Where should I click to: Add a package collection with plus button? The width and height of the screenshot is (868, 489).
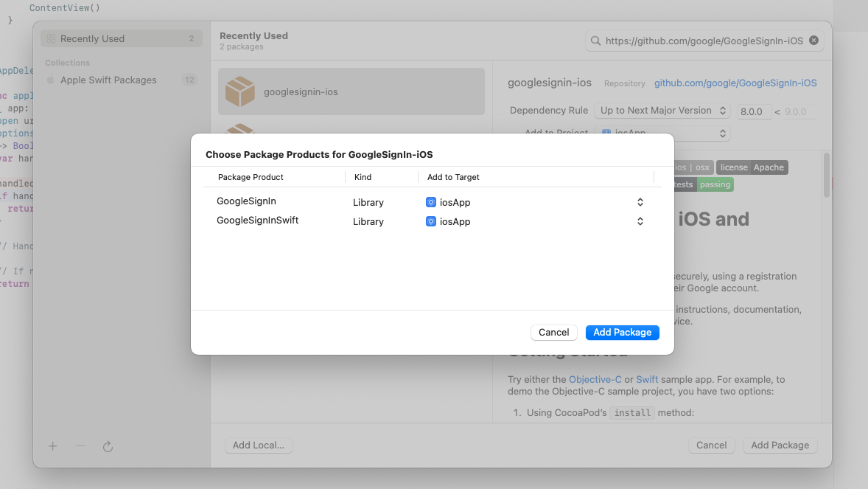[x=52, y=445]
